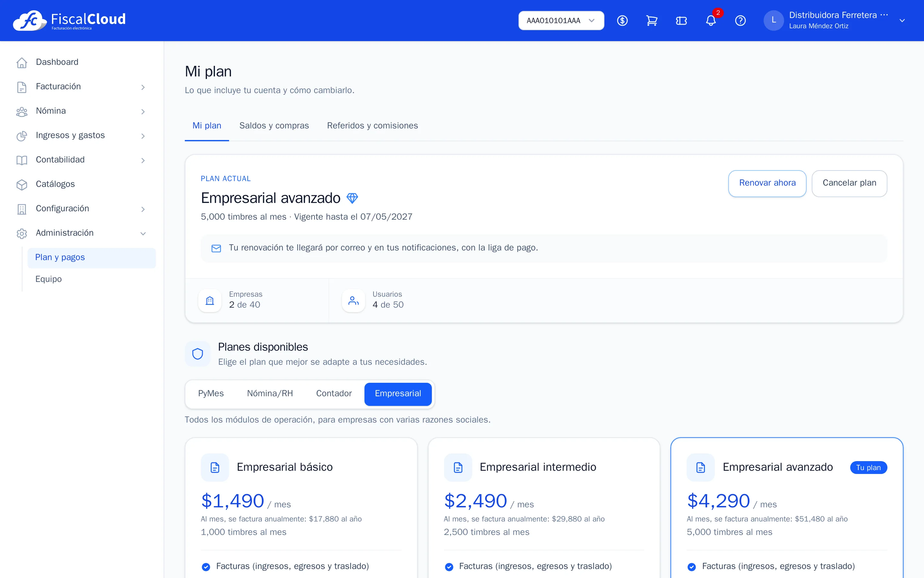This screenshot has width=924, height=578.
Task: Click the Cancelar plan button
Action: click(849, 183)
